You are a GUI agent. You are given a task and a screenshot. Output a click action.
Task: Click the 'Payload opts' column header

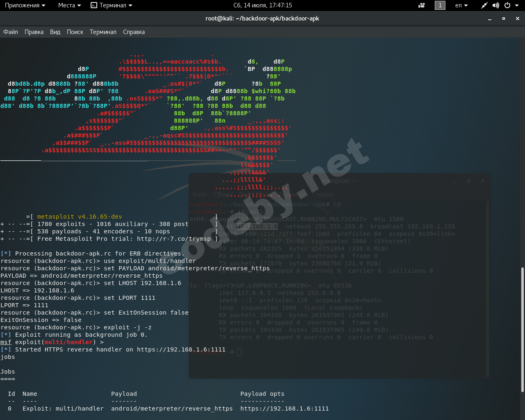point(262,394)
